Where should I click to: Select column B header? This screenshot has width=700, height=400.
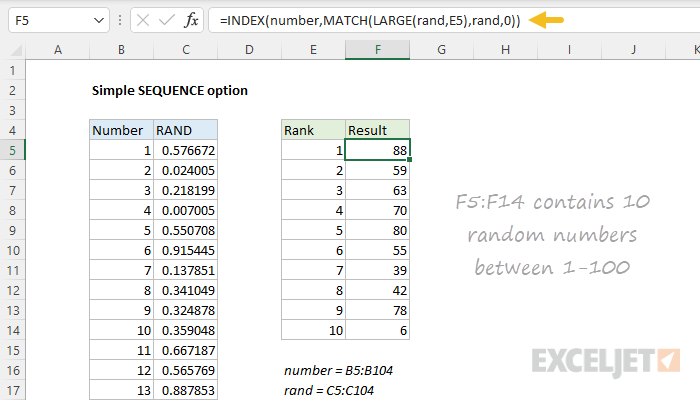[121, 50]
